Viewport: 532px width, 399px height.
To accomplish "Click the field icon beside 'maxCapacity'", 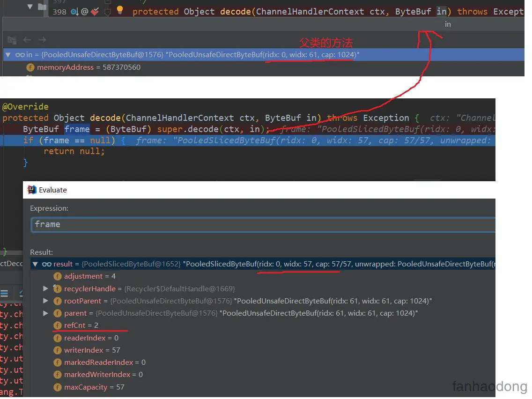I will (x=57, y=387).
